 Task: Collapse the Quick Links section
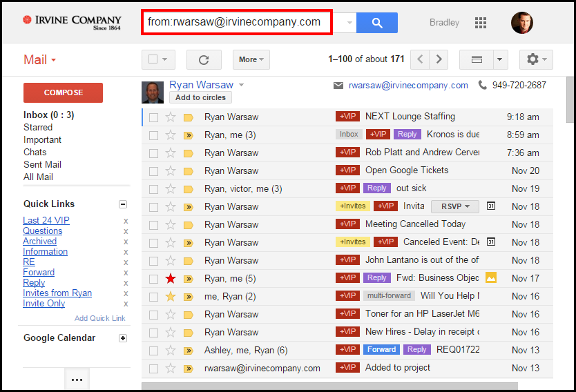pyautogui.click(x=123, y=204)
